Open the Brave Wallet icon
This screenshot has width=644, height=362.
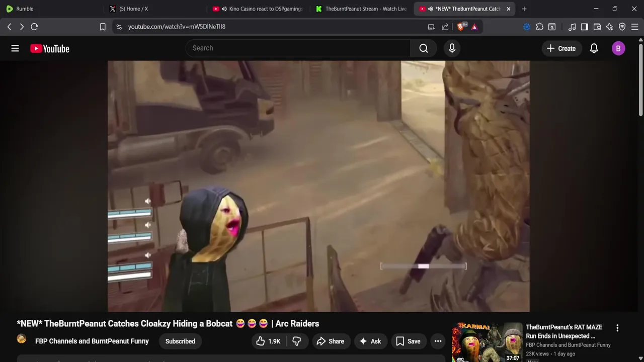click(597, 27)
